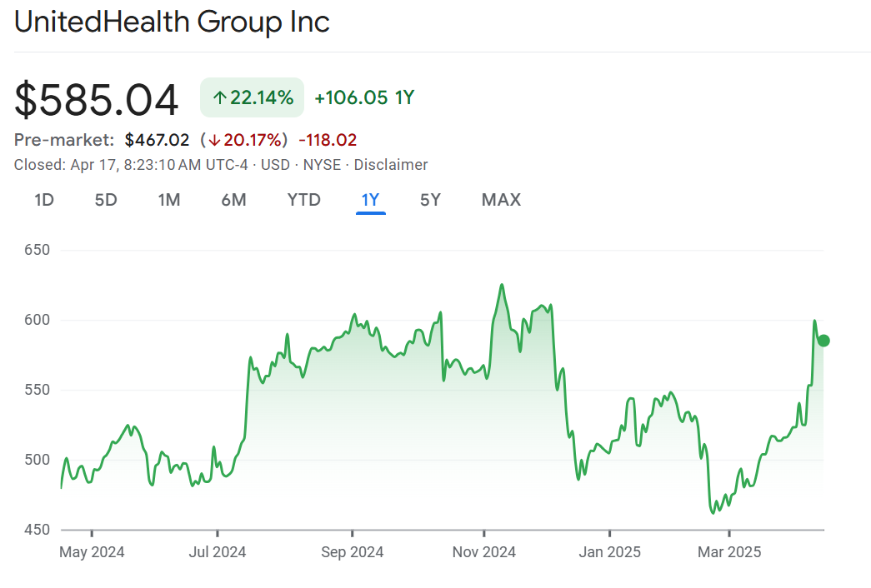Screen dimensions: 871x588
Task: Click the $585.04 stock price
Action: click(97, 100)
